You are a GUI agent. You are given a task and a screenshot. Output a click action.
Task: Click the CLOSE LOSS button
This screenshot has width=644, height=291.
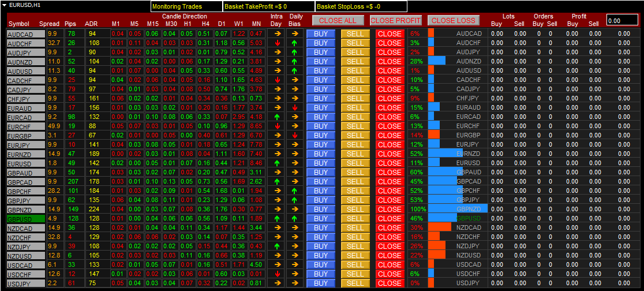pyautogui.click(x=453, y=21)
